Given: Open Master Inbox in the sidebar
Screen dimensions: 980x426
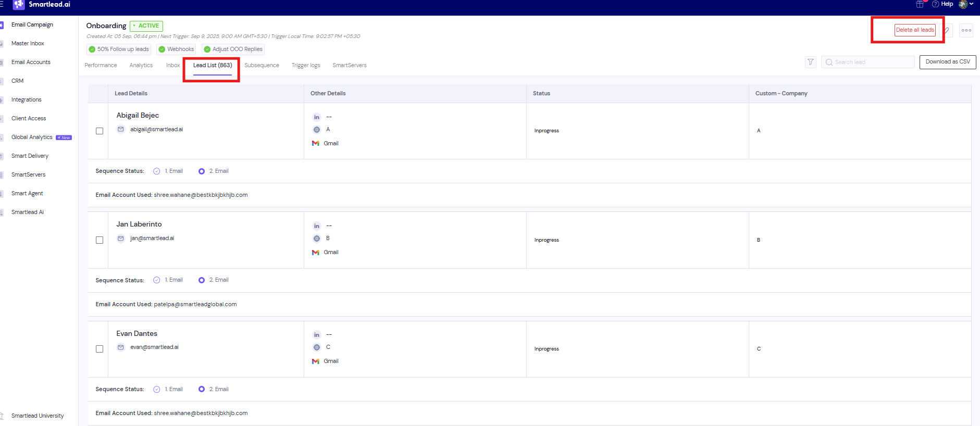Looking at the screenshot, I should [28, 43].
